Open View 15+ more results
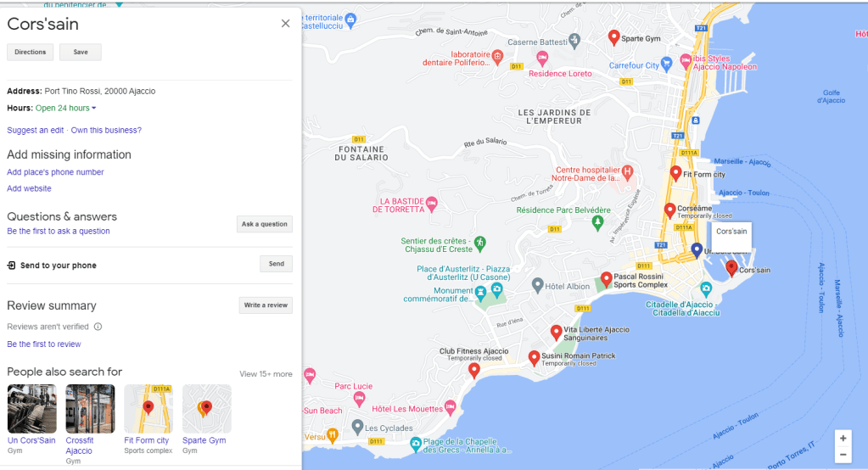The width and height of the screenshot is (868, 470). (265, 373)
